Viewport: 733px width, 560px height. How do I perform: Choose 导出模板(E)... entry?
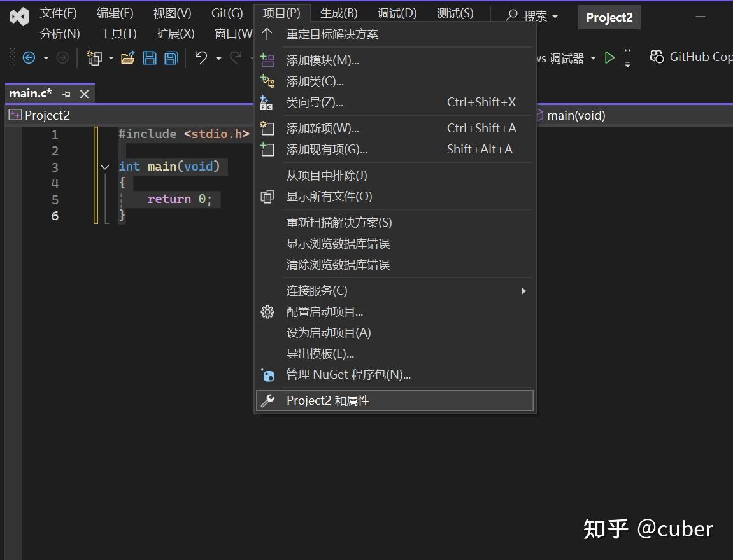395,354
